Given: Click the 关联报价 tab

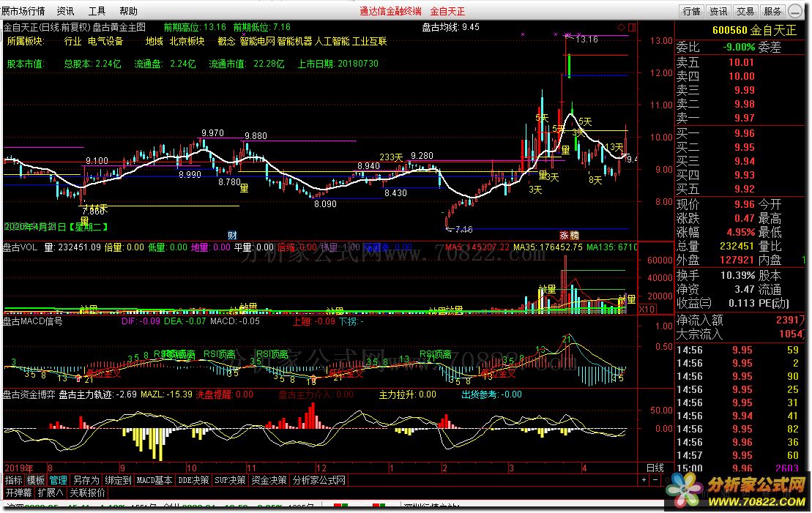Looking at the screenshot, I should pos(88,493).
